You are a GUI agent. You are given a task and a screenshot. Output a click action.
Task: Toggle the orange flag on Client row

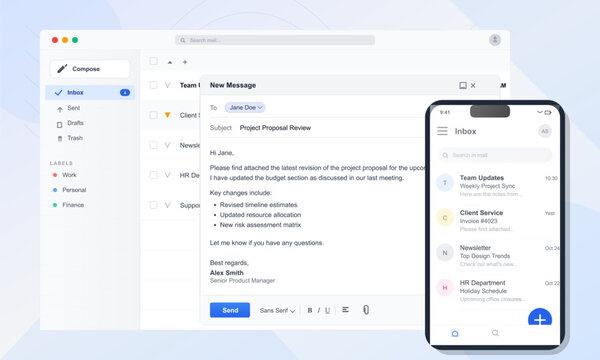[168, 115]
